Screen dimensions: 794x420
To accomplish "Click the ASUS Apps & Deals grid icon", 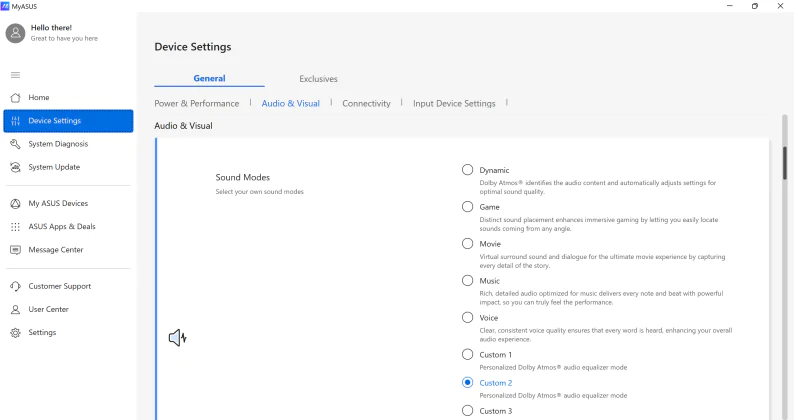I will [x=16, y=226].
